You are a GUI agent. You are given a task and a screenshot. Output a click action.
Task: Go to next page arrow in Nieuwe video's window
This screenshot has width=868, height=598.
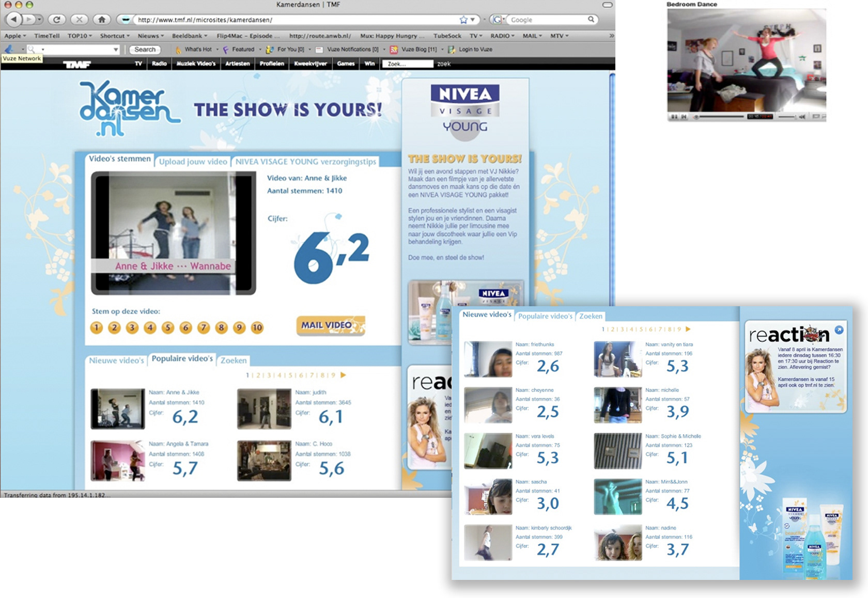(x=688, y=329)
